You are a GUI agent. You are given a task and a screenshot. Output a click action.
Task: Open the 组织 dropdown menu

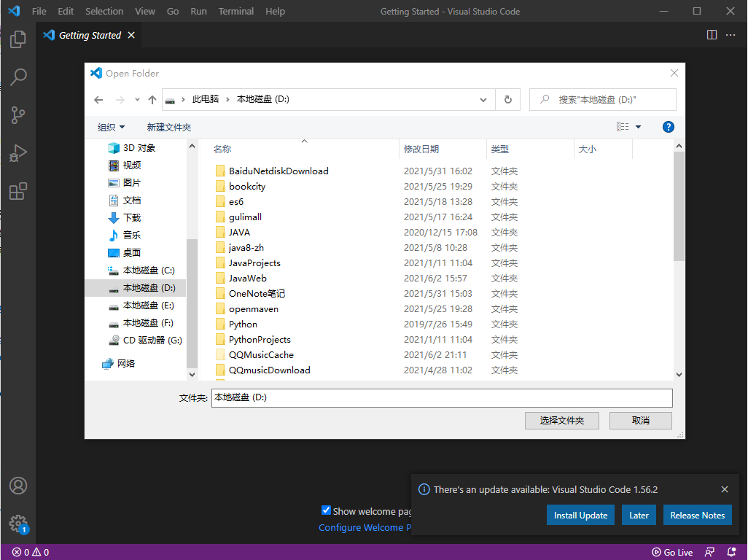coord(111,128)
